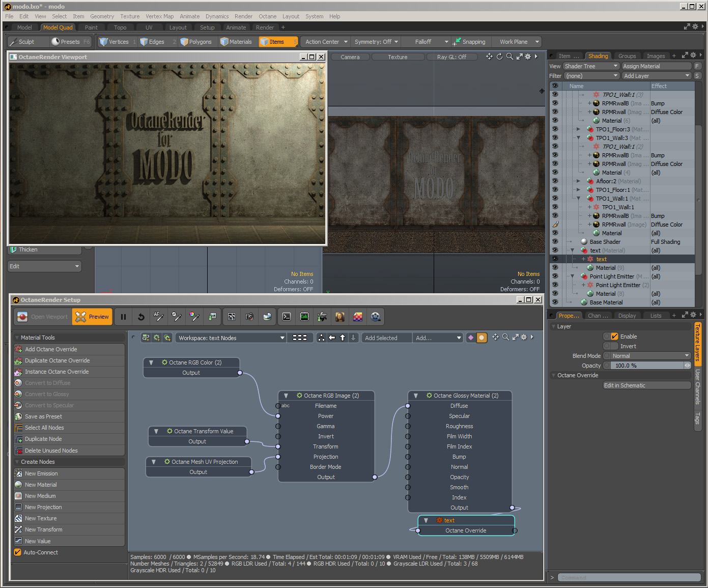
Task: Open the Octane menu
Action: pyautogui.click(x=267, y=16)
